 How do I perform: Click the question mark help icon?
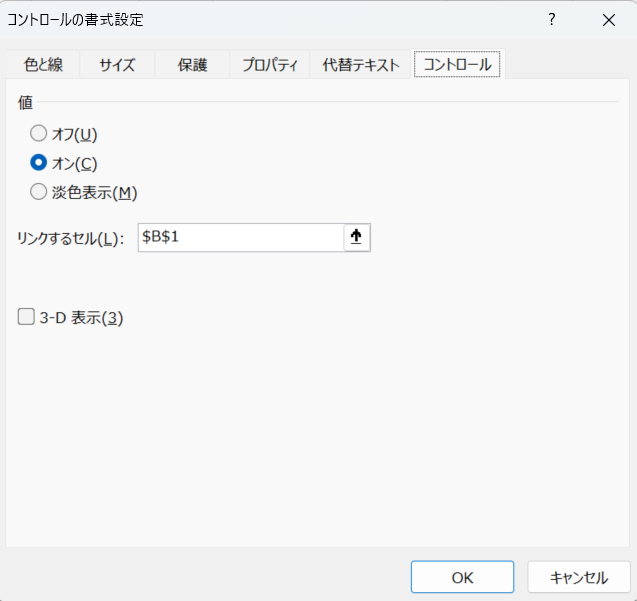pos(551,20)
